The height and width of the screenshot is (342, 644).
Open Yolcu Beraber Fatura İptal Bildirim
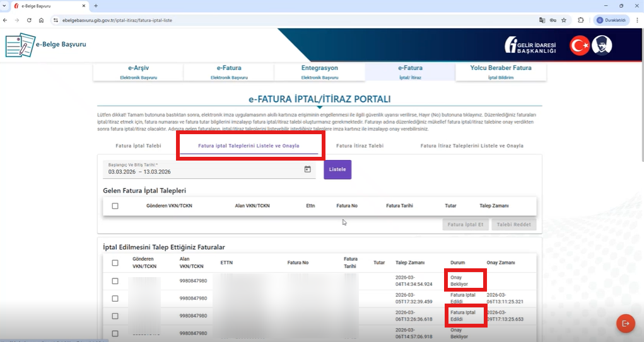(x=501, y=72)
